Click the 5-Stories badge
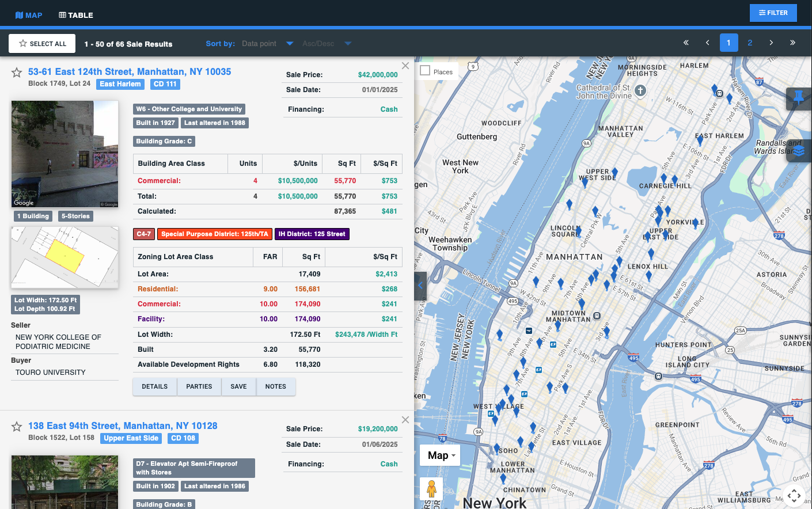The height and width of the screenshot is (509, 812). [76, 216]
